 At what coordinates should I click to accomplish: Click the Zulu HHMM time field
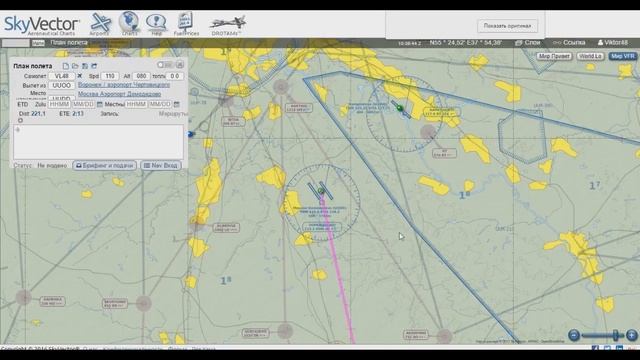click(59, 104)
